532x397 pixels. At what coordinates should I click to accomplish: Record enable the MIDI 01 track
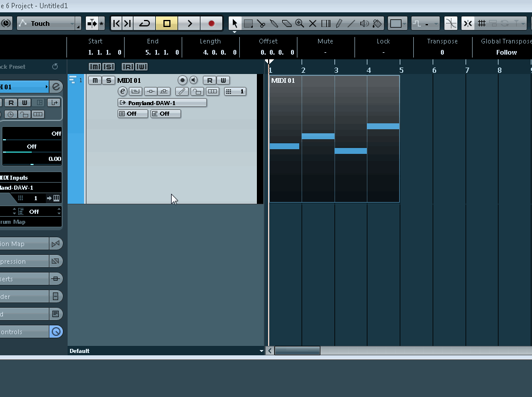[x=182, y=80]
